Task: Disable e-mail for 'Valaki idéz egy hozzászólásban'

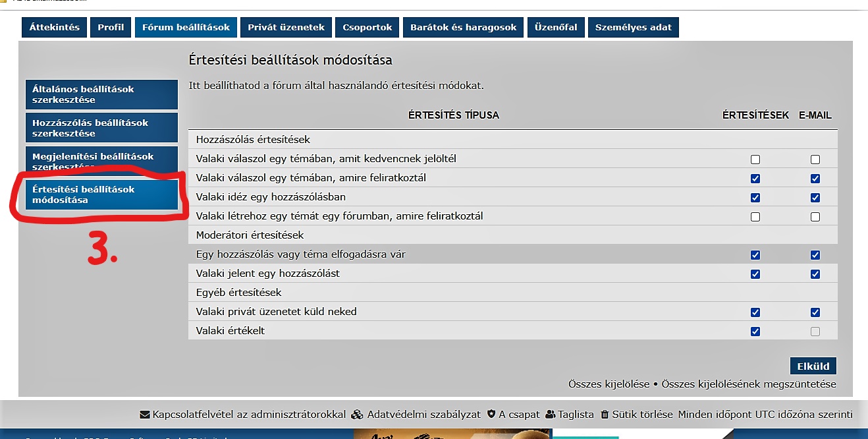Action: [815, 197]
